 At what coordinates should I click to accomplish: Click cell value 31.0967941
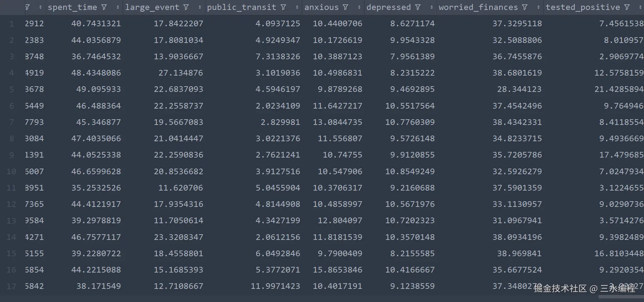point(517,220)
